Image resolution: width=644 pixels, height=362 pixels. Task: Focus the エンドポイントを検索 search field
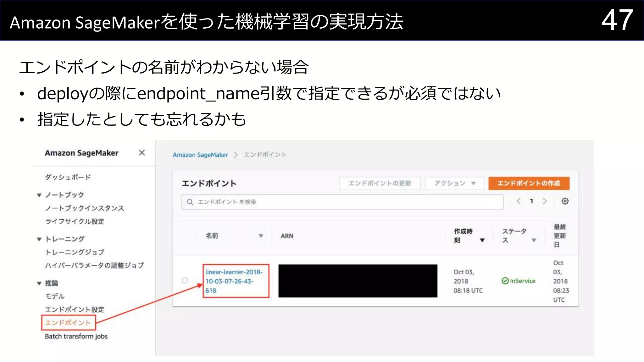click(342, 202)
